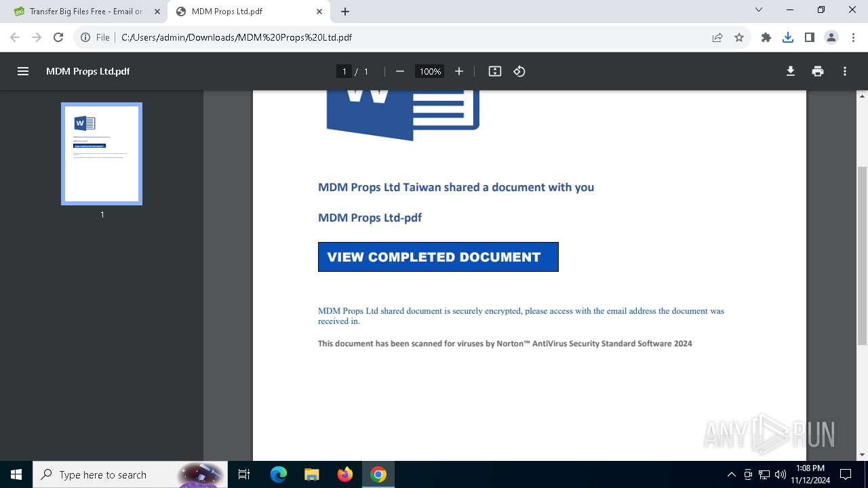Viewport: 868px width, 488px height.
Task: Click the Word logo in the document
Action: (x=403, y=115)
